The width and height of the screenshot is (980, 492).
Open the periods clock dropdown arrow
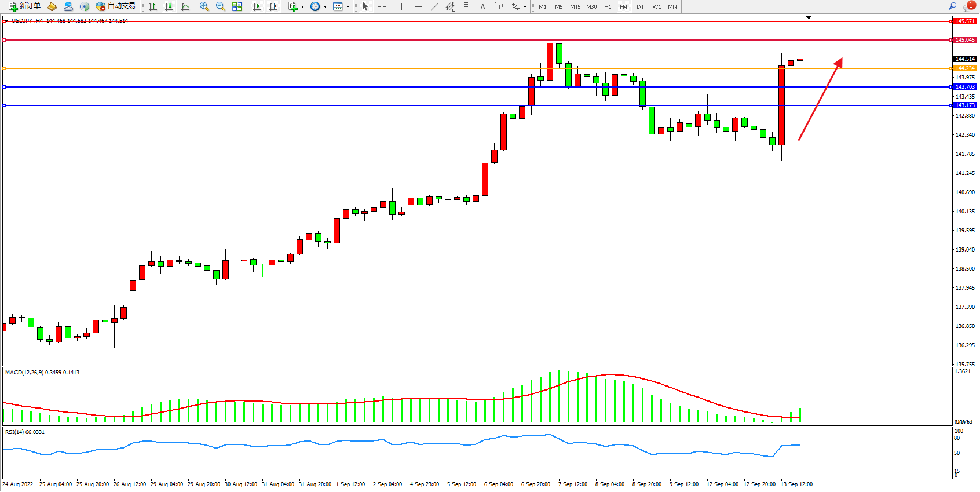pyautogui.click(x=325, y=7)
